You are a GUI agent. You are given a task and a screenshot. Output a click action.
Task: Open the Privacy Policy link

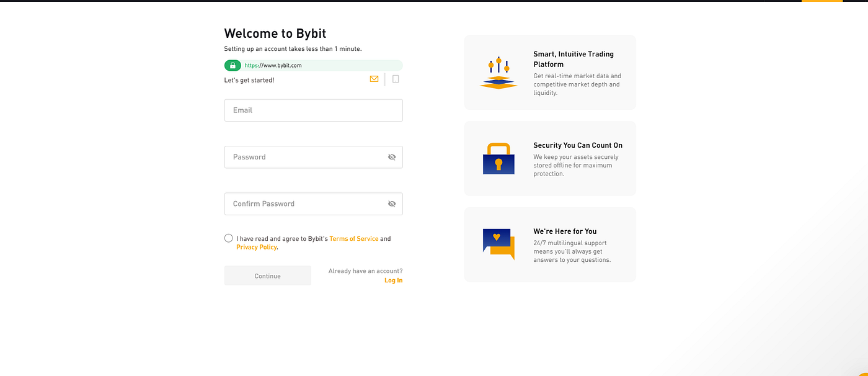coord(256,247)
